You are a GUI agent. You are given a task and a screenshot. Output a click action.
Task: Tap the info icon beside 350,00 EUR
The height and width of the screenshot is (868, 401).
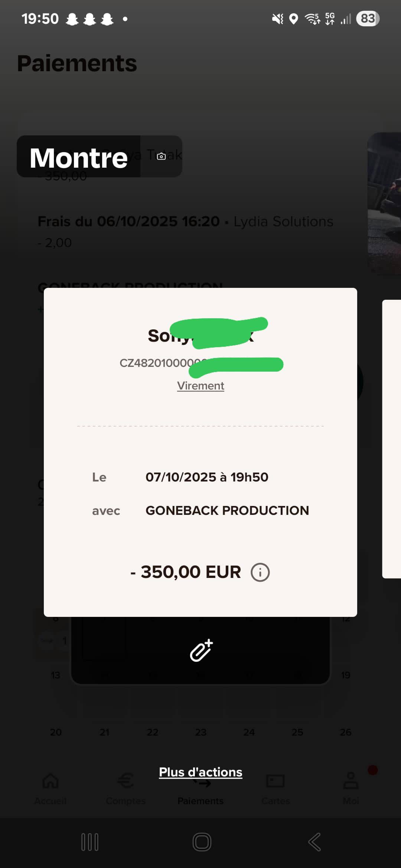click(260, 572)
